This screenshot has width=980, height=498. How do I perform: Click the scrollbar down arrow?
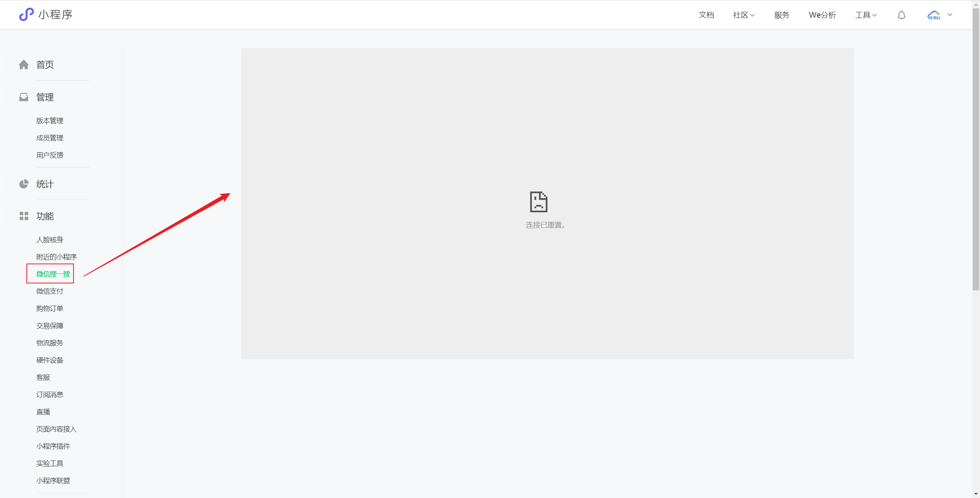pos(976,494)
